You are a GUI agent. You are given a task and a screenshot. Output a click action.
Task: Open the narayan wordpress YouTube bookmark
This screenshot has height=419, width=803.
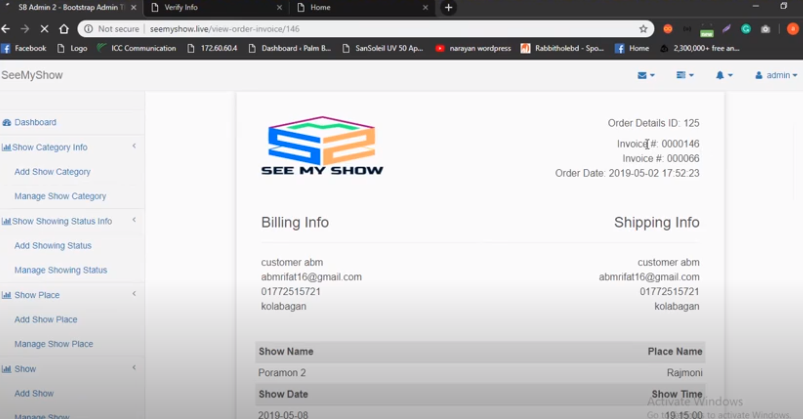(474, 48)
